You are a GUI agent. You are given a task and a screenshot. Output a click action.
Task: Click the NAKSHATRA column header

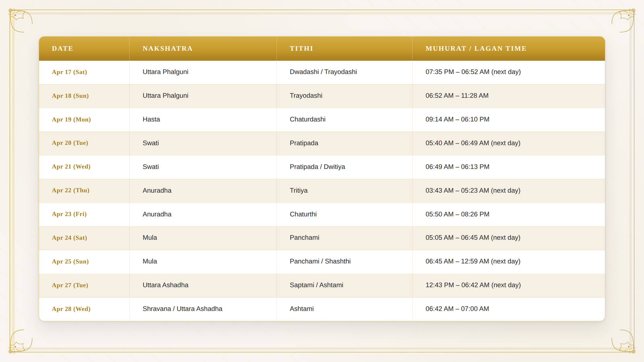pos(203,49)
